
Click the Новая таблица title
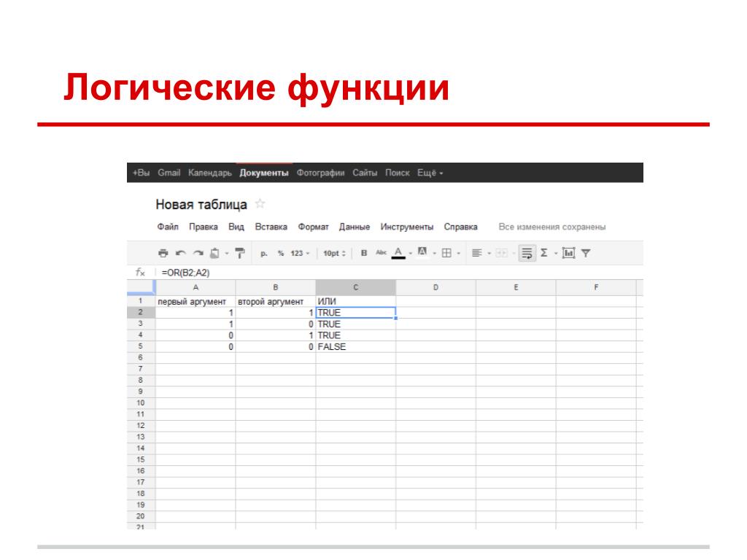[201, 205]
